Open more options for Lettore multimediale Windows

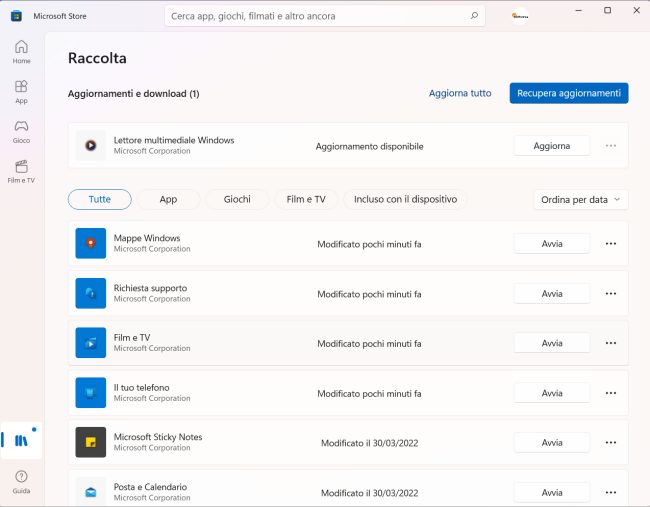click(611, 146)
